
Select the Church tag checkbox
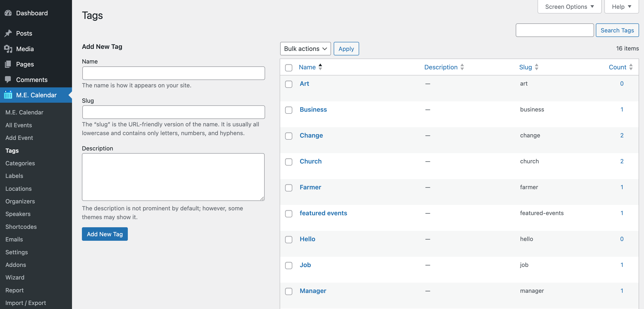pos(288,162)
